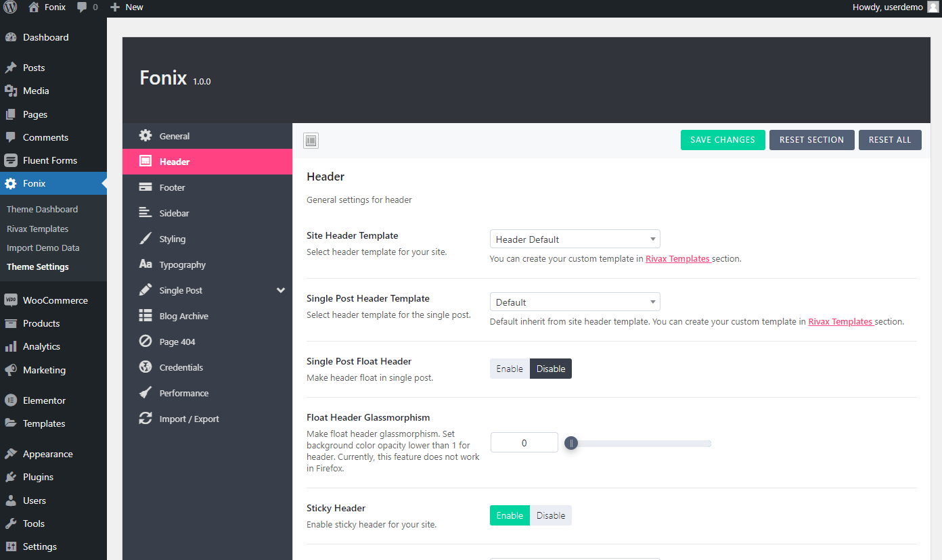Disable the Sticky Header option
The width and height of the screenshot is (942, 560).
(550, 515)
